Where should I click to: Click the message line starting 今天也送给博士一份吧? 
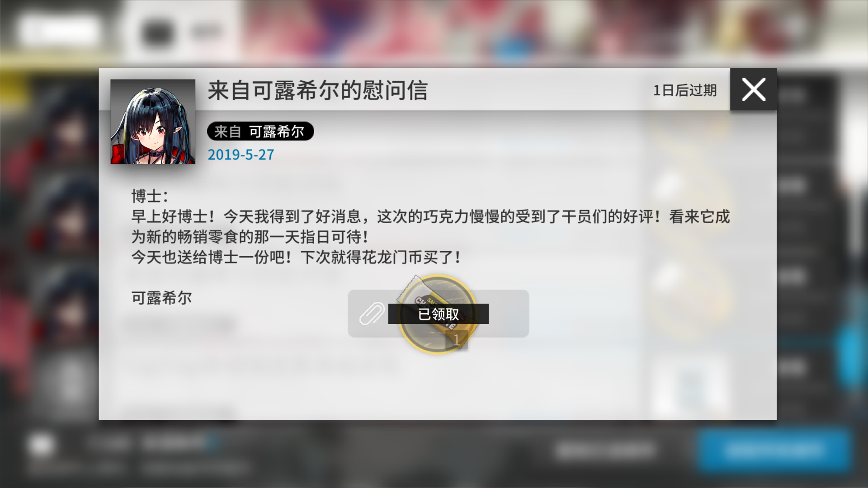coord(296,257)
